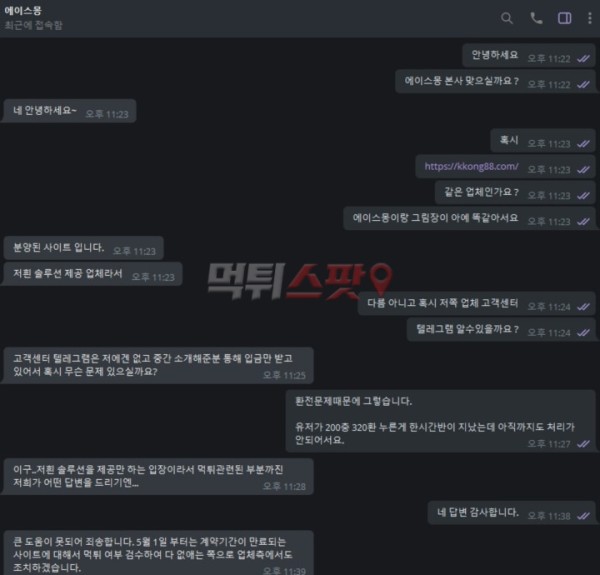Click read checkmarks on 혹시 message
600x575 pixels.
[583, 144]
